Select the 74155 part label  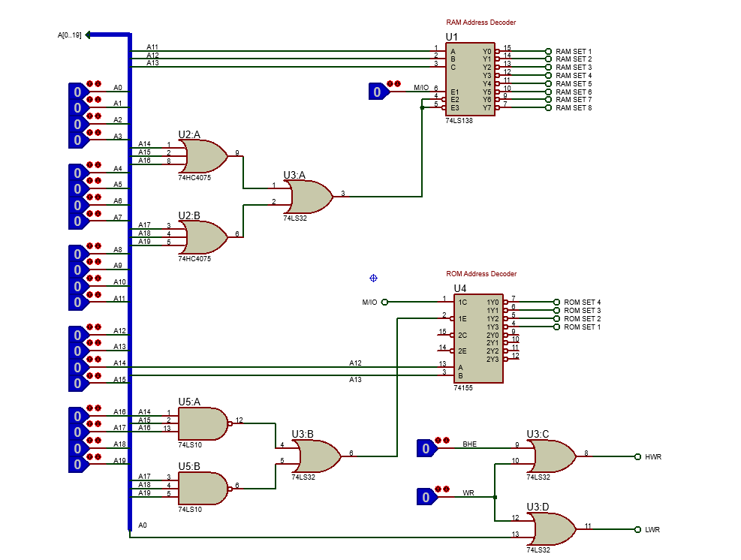click(x=463, y=387)
